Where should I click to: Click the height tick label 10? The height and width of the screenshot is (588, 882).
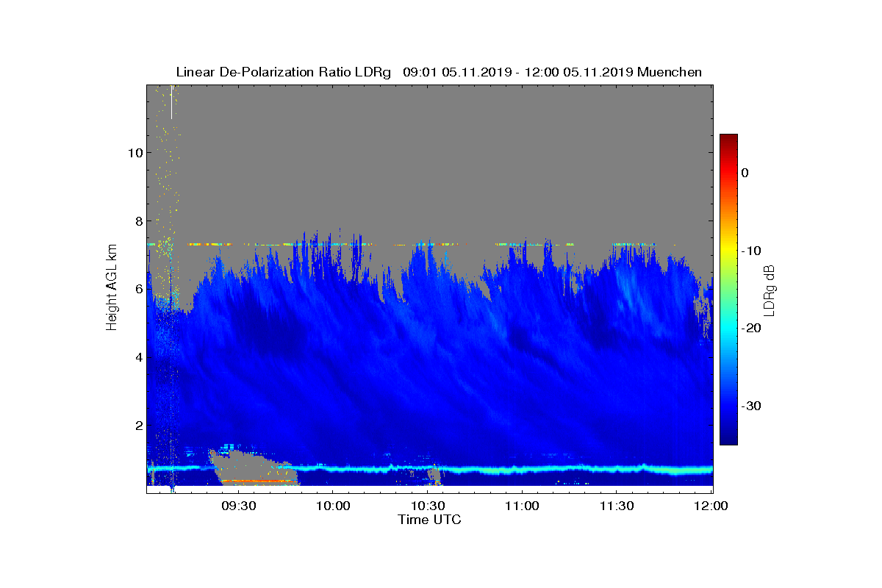pyautogui.click(x=134, y=153)
